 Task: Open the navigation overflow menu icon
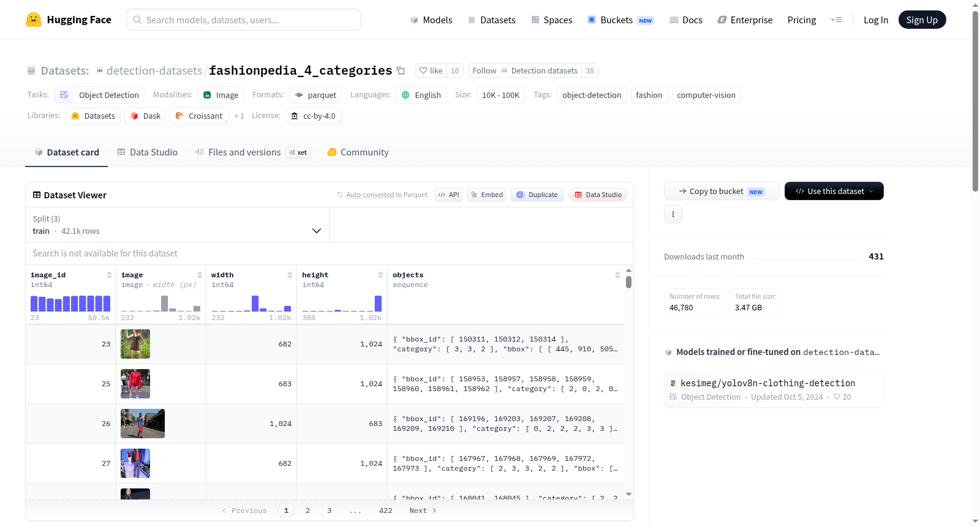[836, 20]
